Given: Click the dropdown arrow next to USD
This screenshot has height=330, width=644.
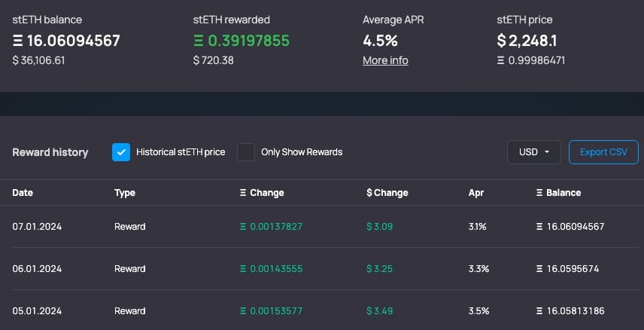Looking at the screenshot, I should [547, 152].
